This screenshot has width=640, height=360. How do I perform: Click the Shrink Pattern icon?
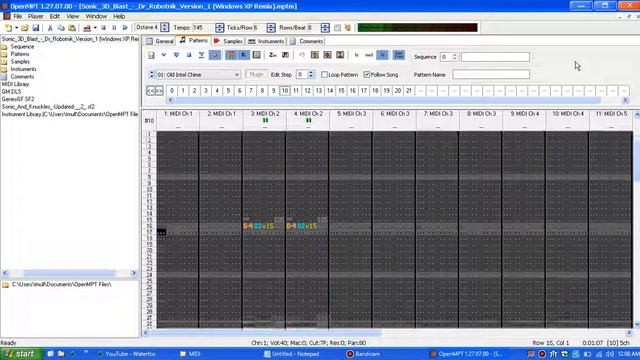[x=340, y=55]
